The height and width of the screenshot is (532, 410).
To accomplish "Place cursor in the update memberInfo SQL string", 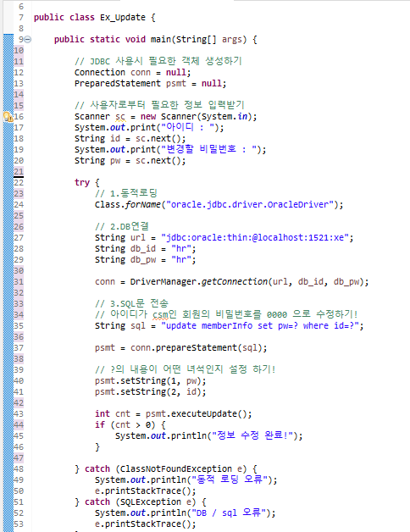I will click(x=260, y=325).
